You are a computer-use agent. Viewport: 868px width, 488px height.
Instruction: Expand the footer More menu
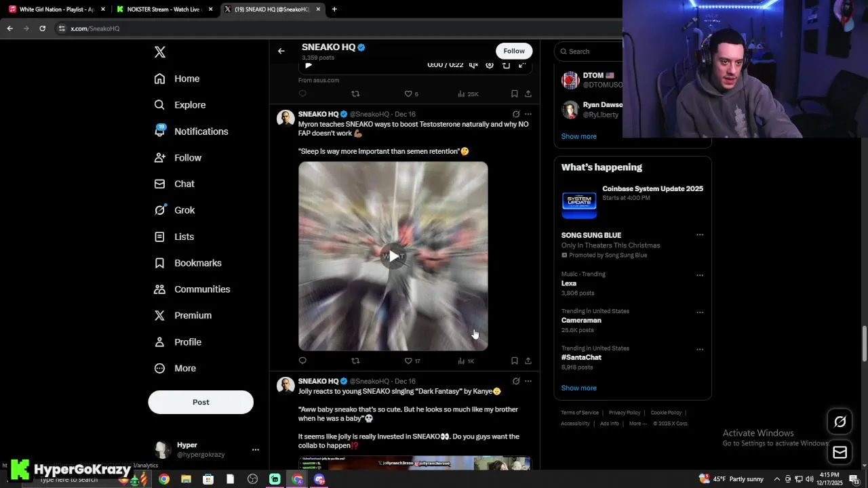(x=637, y=424)
